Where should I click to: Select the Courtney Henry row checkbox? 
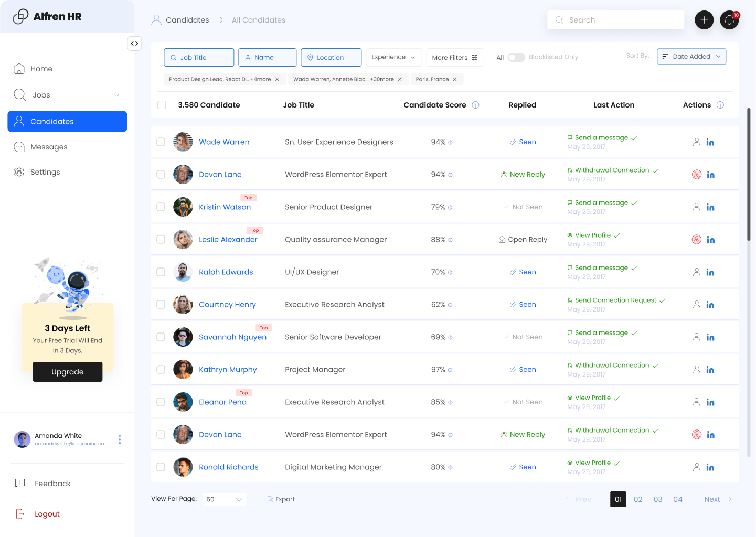pyautogui.click(x=161, y=305)
